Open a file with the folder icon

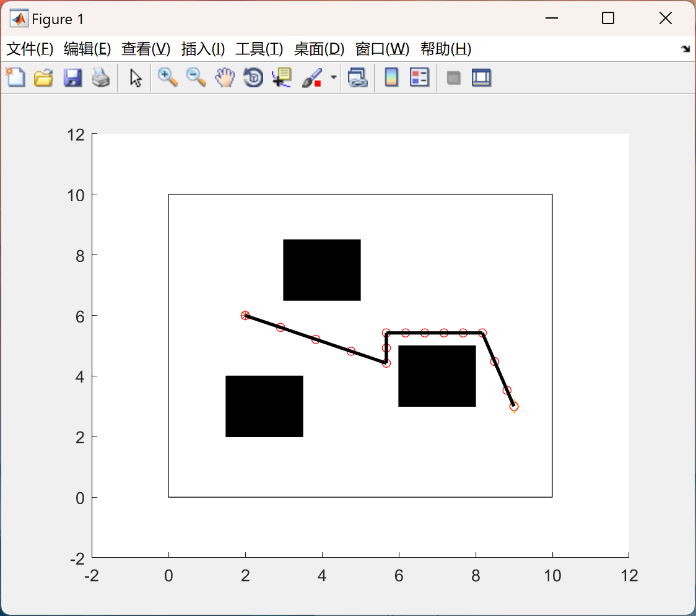(43, 77)
